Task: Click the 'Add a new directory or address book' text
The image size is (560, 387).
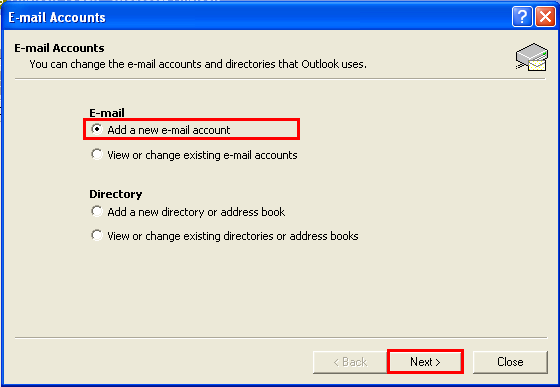Action: click(x=196, y=212)
